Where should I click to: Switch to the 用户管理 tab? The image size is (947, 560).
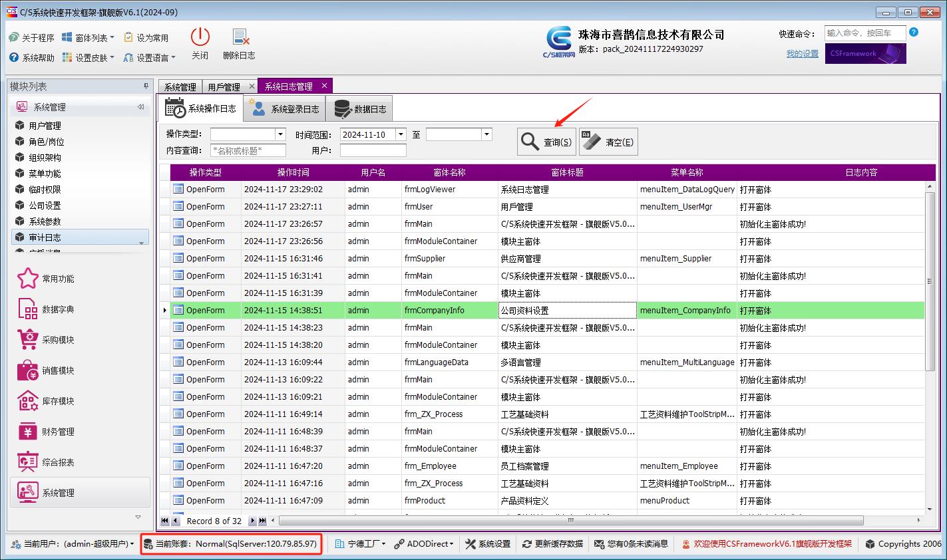point(224,85)
